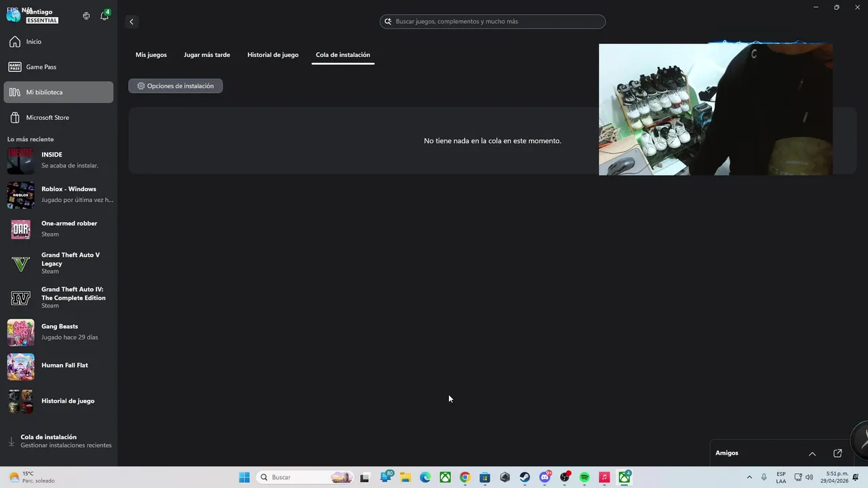Click the 'Se acaba de instalar.' text
868x488 pixels.
click(x=70, y=165)
